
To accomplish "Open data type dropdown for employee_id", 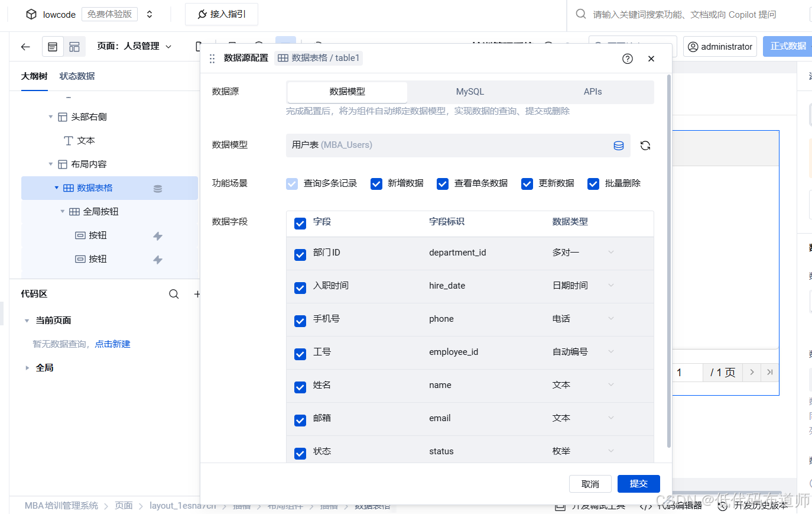I will tap(611, 352).
